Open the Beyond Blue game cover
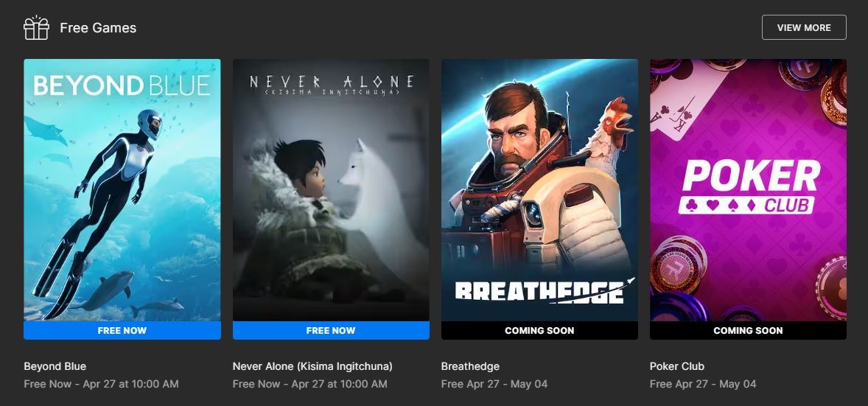Image resolution: width=868 pixels, height=406 pixels. click(x=122, y=190)
